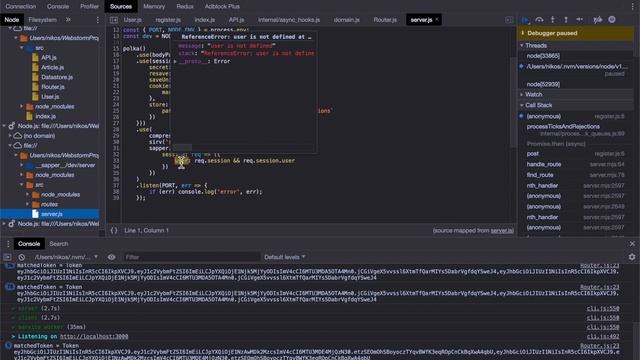The width and height of the screenshot is (640, 360).
Task: Show more navigator tabs chevron
Action: (x=68, y=20)
